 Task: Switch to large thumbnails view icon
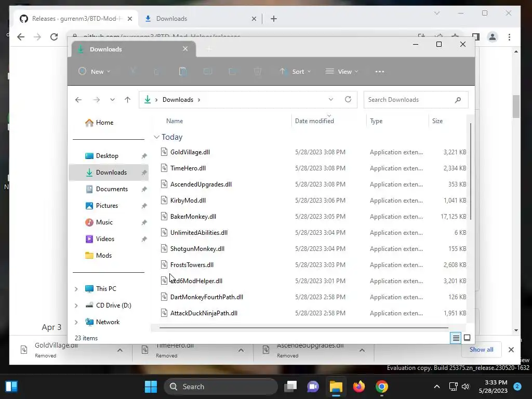[467, 338]
